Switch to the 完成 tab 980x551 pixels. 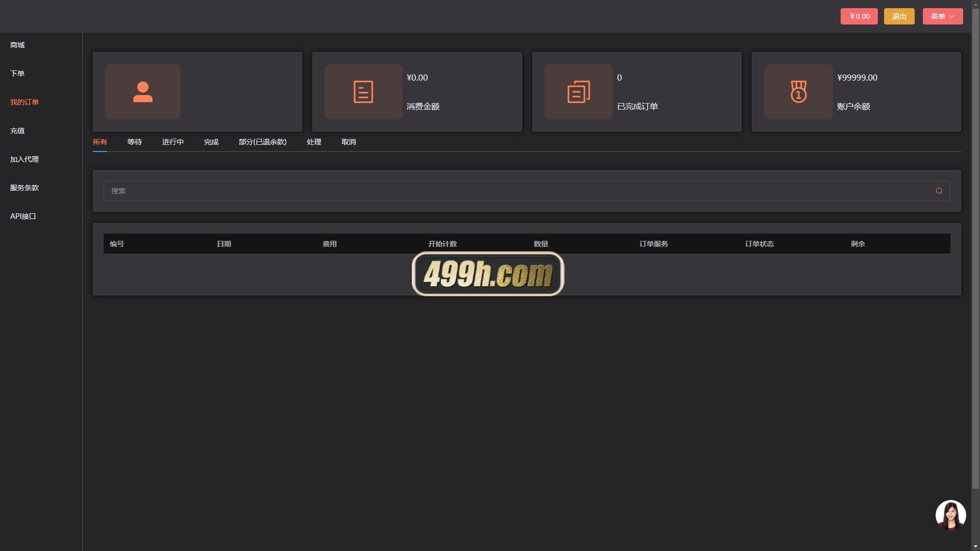(x=211, y=142)
